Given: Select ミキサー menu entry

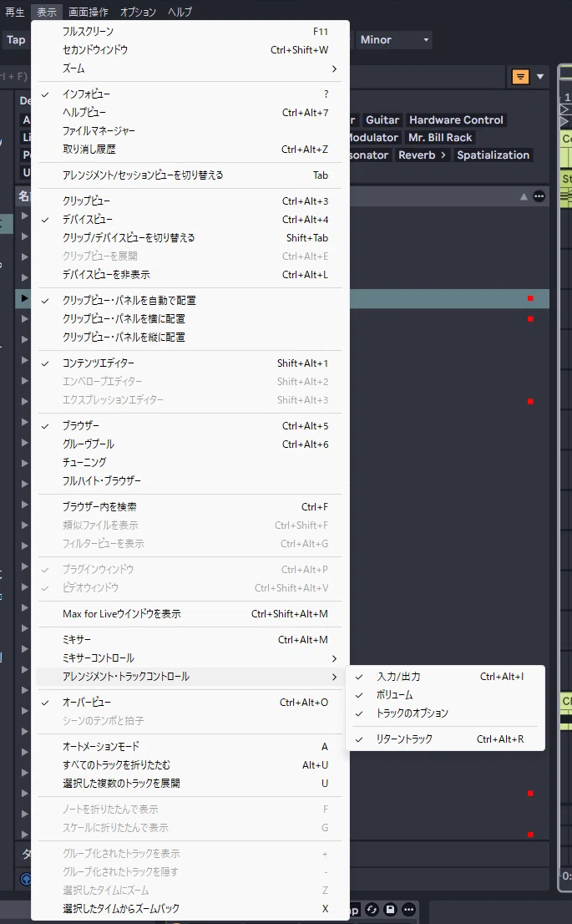Looking at the screenshot, I should pos(189,640).
